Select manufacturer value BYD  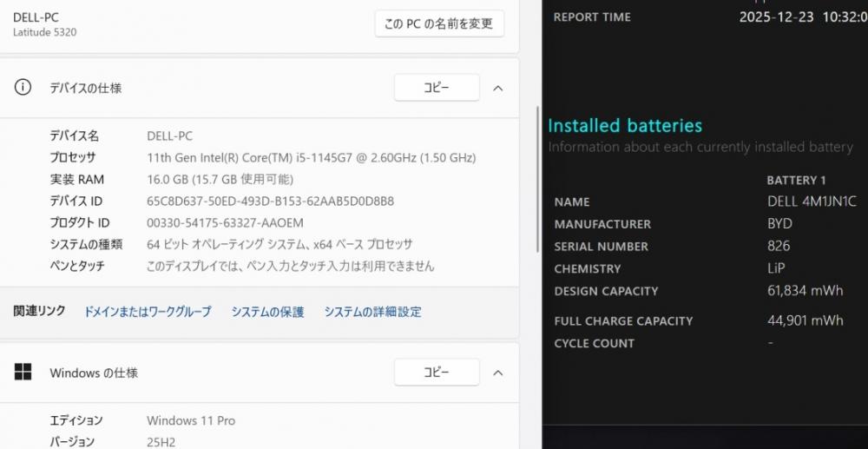tap(779, 224)
